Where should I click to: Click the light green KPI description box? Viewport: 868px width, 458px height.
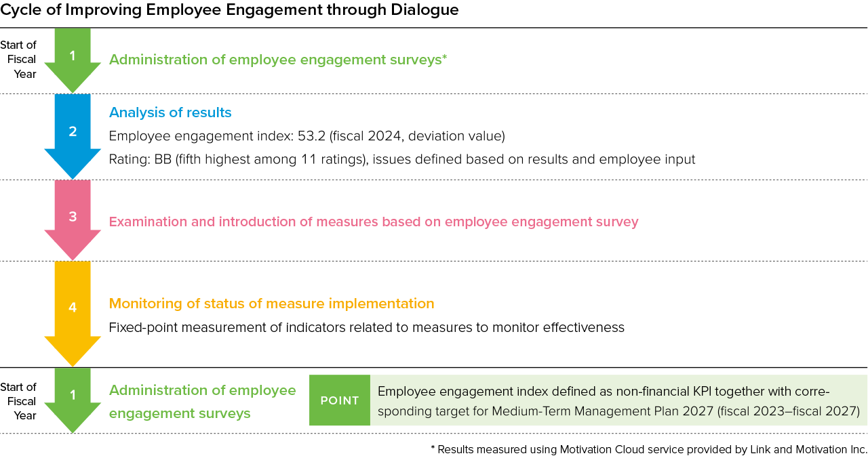pos(618,400)
